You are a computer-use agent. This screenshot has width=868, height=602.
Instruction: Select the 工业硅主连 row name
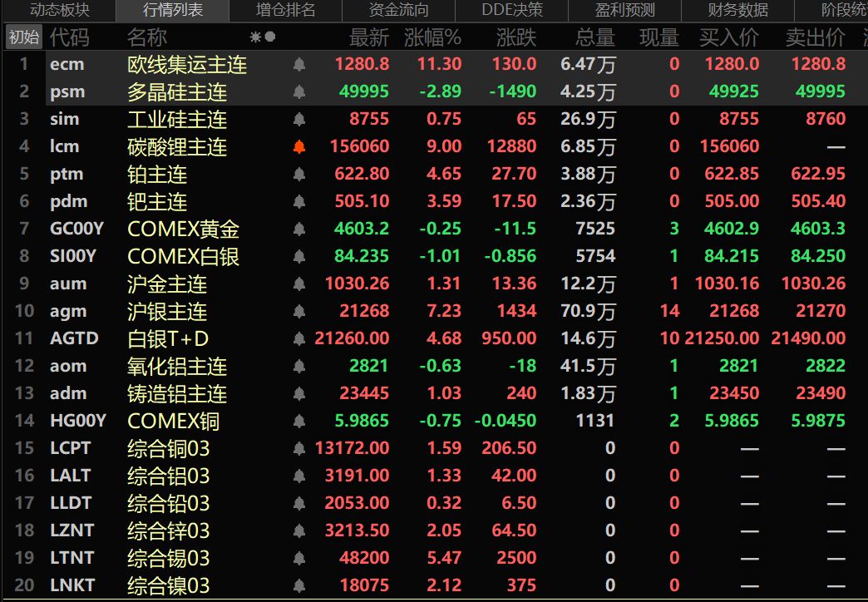click(177, 120)
